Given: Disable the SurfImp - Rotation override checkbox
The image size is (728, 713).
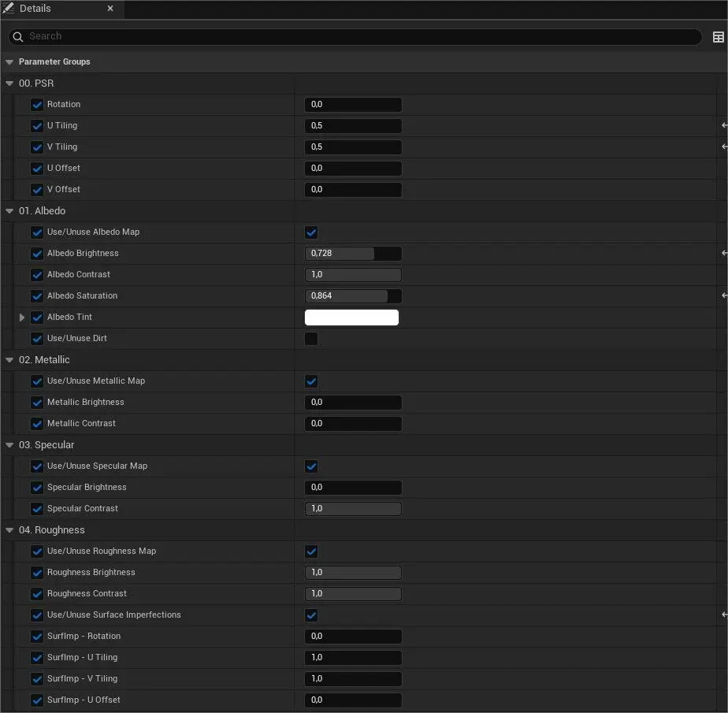Looking at the screenshot, I should pyautogui.click(x=37, y=637).
